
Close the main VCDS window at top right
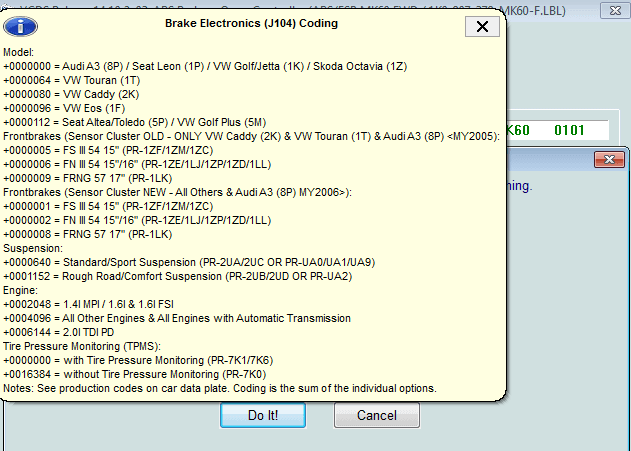click(x=615, y=10)
